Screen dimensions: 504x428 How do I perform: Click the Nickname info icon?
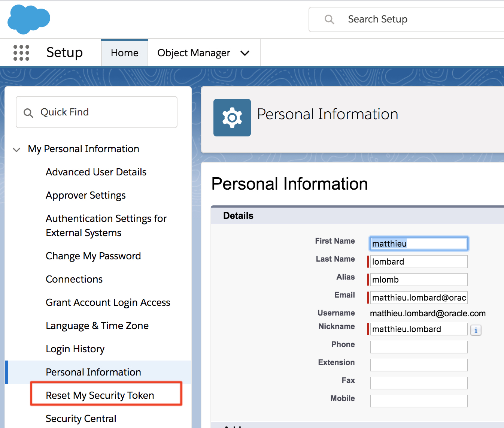tap(476, 330)
